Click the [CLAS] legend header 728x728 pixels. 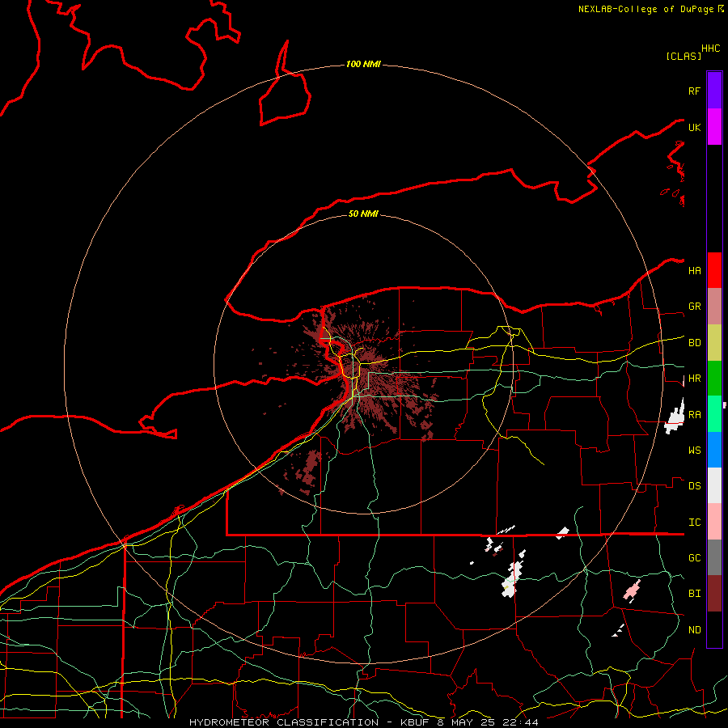point(684,57)
